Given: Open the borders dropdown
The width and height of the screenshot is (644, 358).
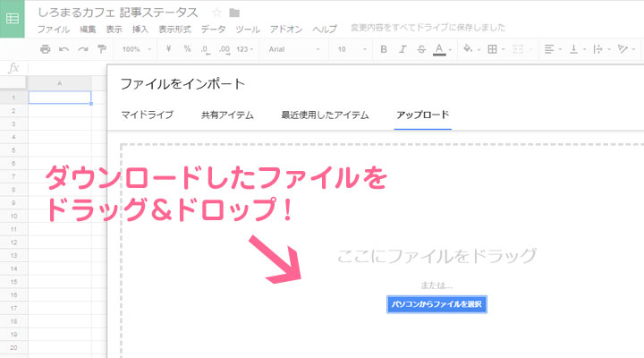Looking at the screenshot, I should [496, 49].
